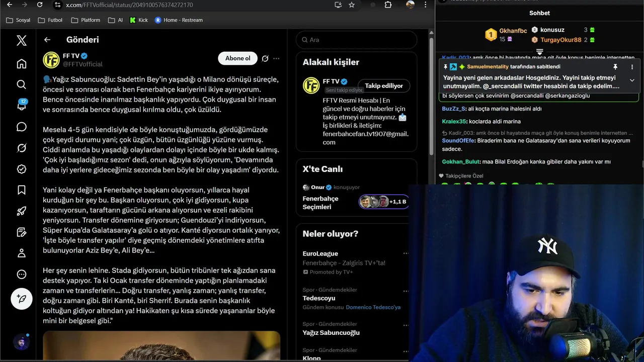Open the pinned message kebab menu
The width and height of the screenshot is (644, 362).
[632, 67]
